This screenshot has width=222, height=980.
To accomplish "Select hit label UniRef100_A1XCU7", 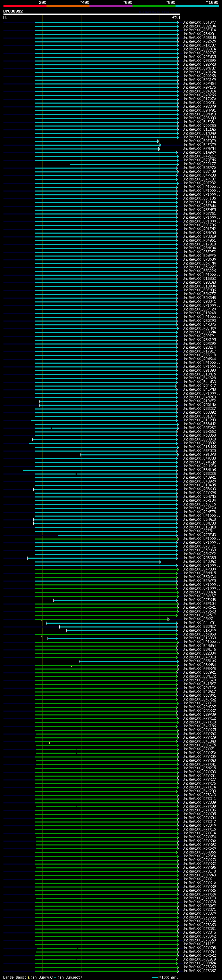I will click(x=199, y=45).
